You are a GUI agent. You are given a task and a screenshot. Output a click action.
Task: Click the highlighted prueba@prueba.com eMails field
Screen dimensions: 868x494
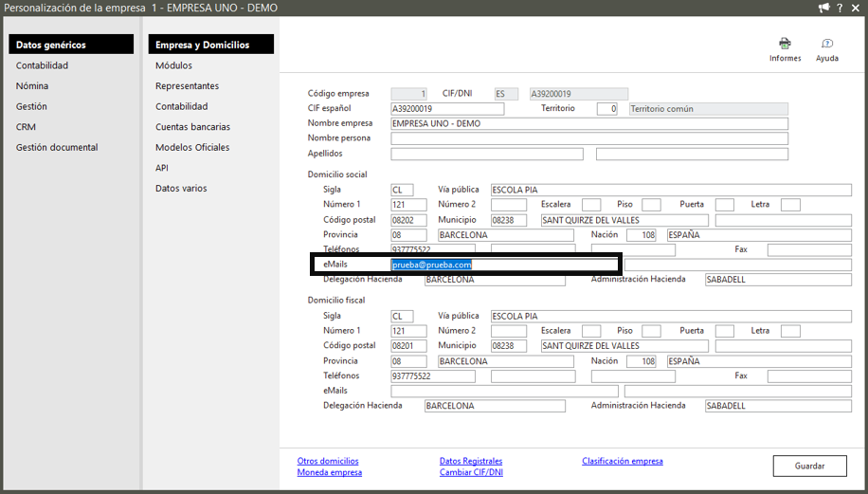click(x=504, y=265)
